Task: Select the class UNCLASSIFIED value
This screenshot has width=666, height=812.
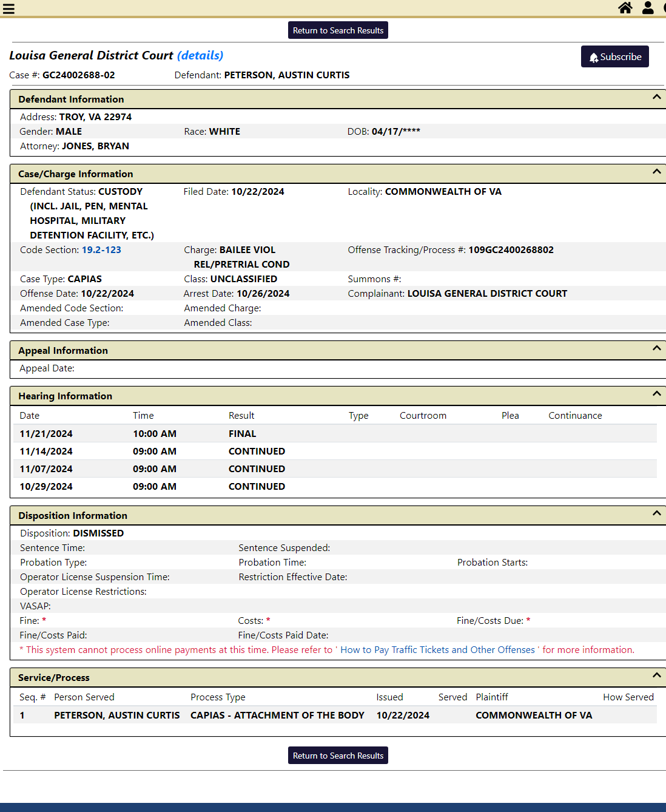Action: tap(244, 279)
